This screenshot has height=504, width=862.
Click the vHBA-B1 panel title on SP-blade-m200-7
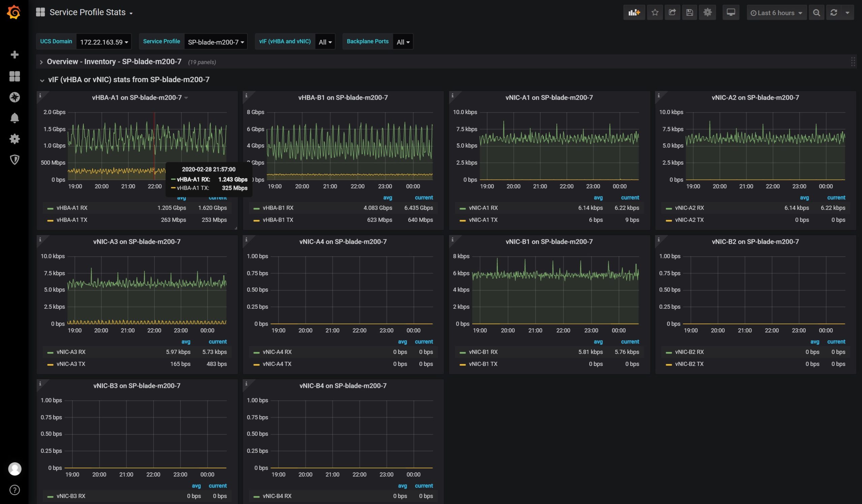pyautogui.click(x=342, y=97)
